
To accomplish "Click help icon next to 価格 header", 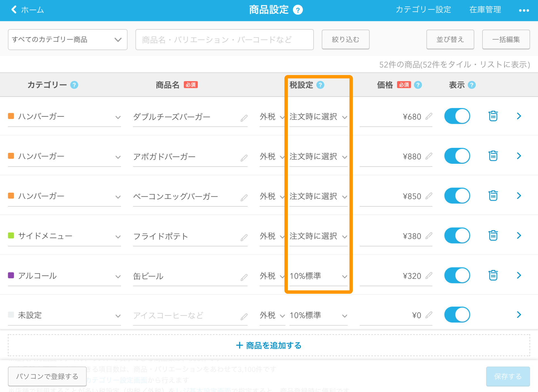I will coord(418,85).
